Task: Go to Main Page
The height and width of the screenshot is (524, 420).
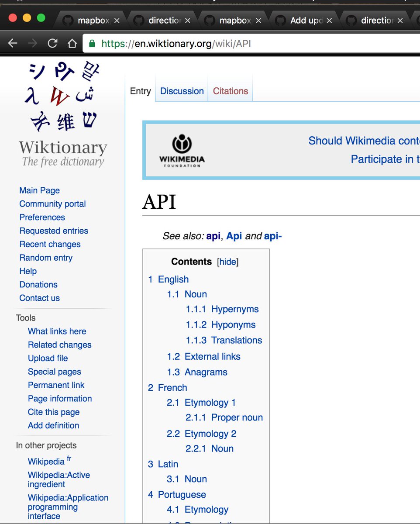Action: pyautogui.click(x=39, y=190)
